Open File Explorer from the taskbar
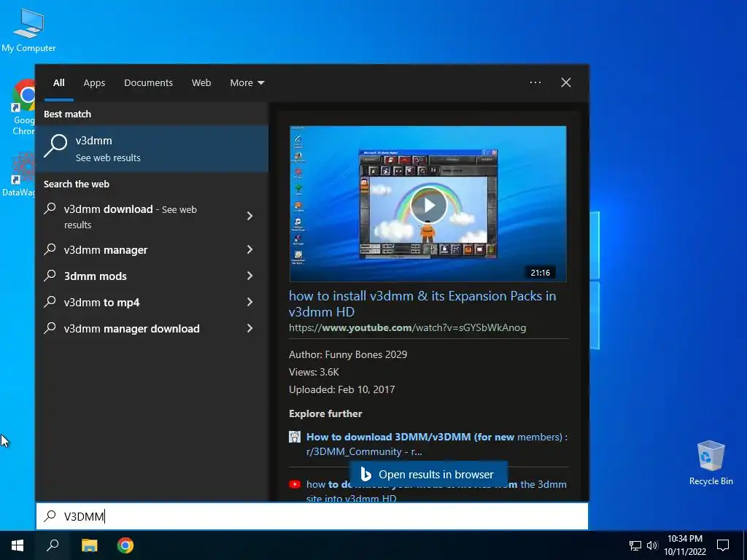This screenshot has width=747, height=560. click(89, 545)
